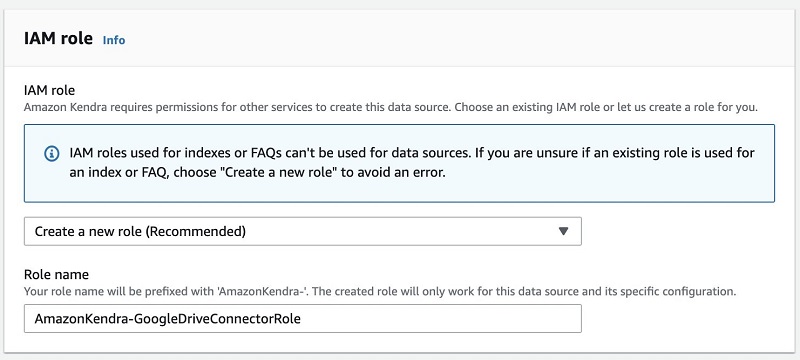This screenshot has height=360, width=800.
Task: Click the 'an index or FAQ, choose' alert line
Action: [258, 173]
